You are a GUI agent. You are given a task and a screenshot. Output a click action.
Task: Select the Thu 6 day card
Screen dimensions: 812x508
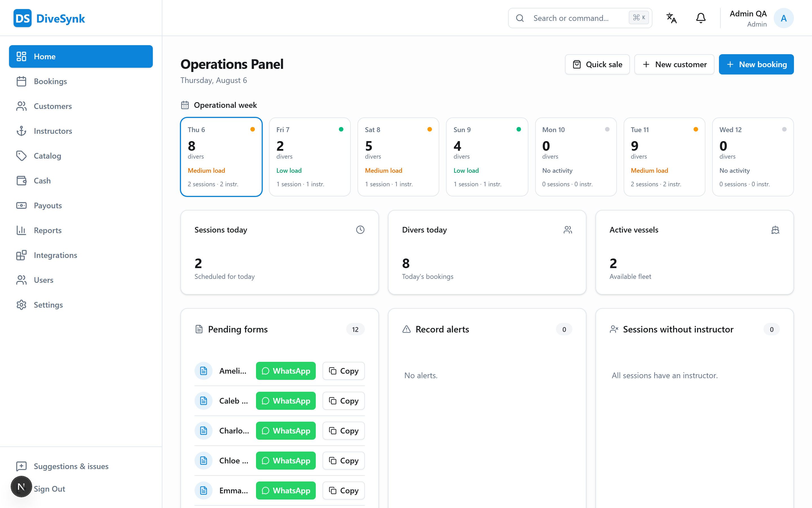point(221,157)
